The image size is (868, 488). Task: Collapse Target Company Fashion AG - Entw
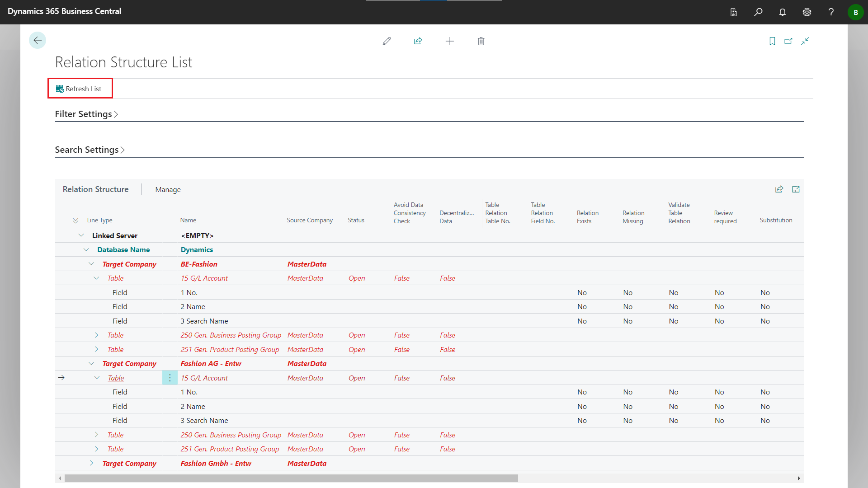point(91,363)
